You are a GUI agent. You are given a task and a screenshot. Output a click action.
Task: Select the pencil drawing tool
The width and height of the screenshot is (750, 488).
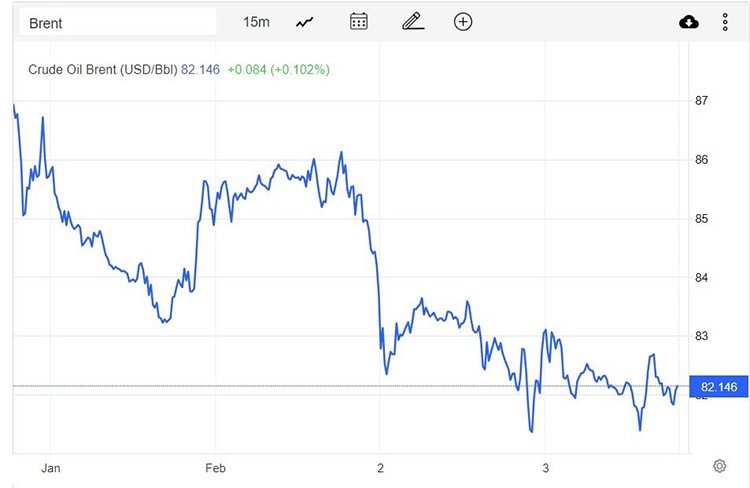coord(412,22)
